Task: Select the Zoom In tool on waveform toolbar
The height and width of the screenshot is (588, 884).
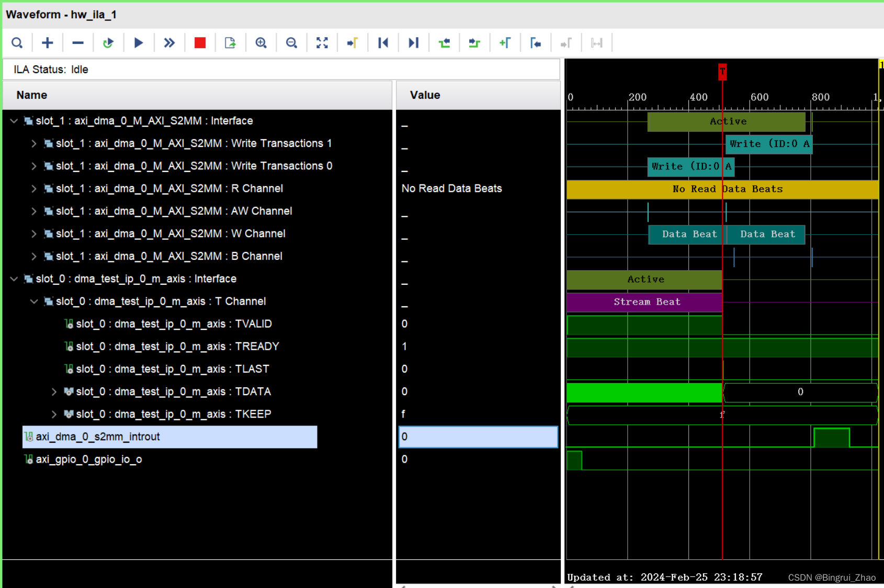Action: [x=261, y=43]
